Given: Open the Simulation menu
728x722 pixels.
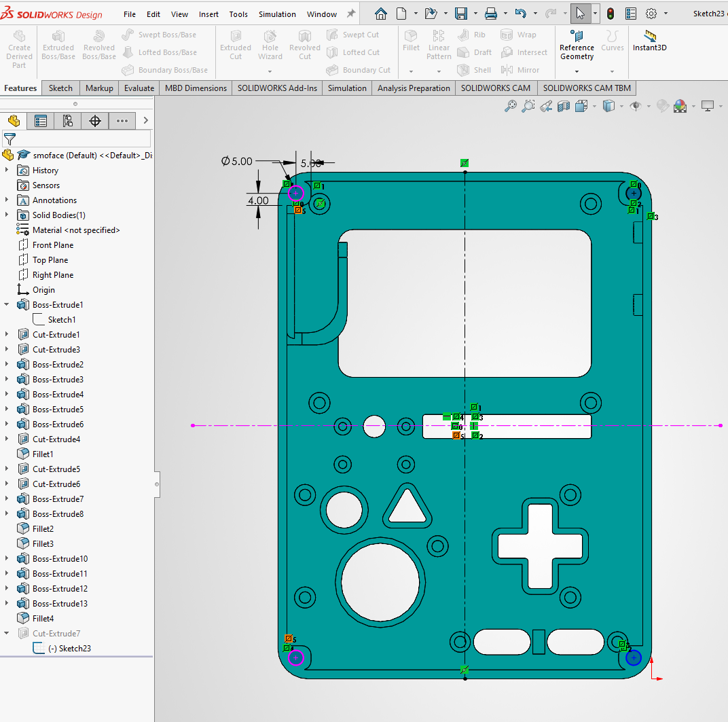Looking at the screenshot, I should point(277,14).
